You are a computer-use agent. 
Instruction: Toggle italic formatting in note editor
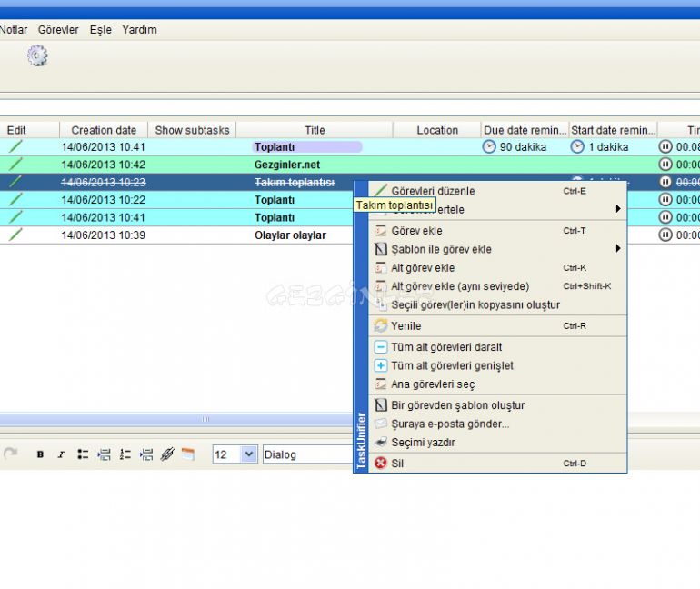click(61, 454)
